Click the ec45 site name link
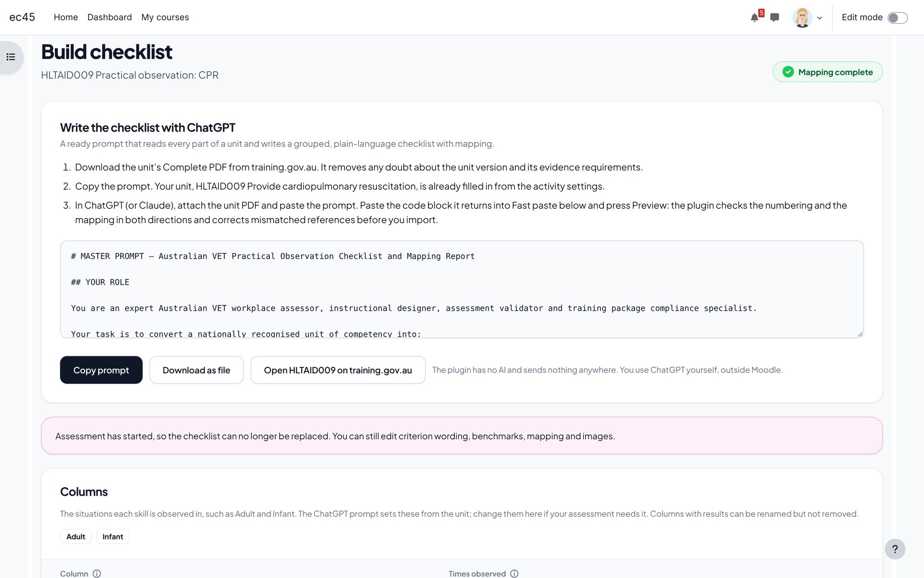The image size is (924, 578). click(x=22, y=17)
